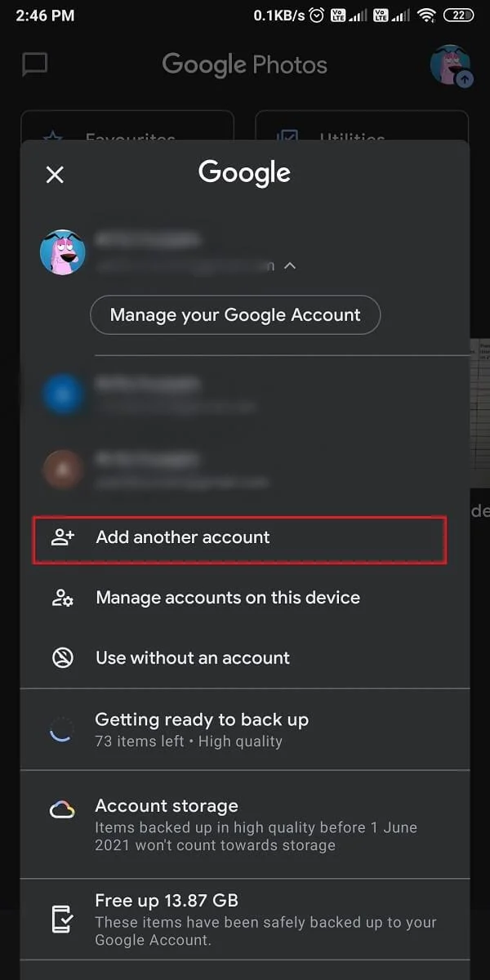490x980 pixels.
Task: Click the conversations icon in the top left
Action: pyautogui.click(x=33, y=65)
